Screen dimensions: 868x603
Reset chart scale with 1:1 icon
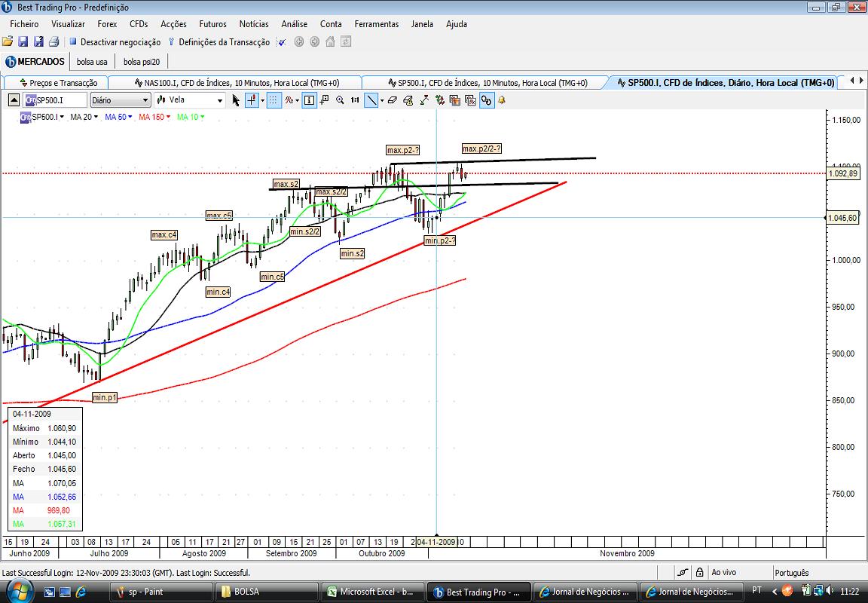point(355,100)
